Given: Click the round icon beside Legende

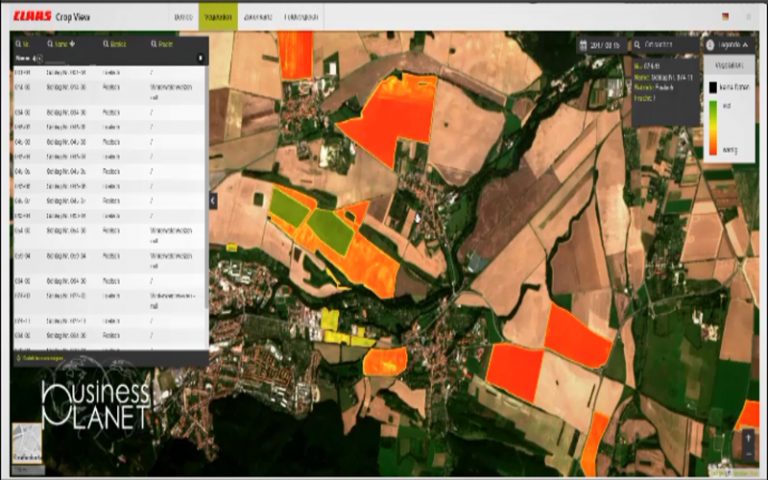Looking at the screenshot, I should 710,45.
